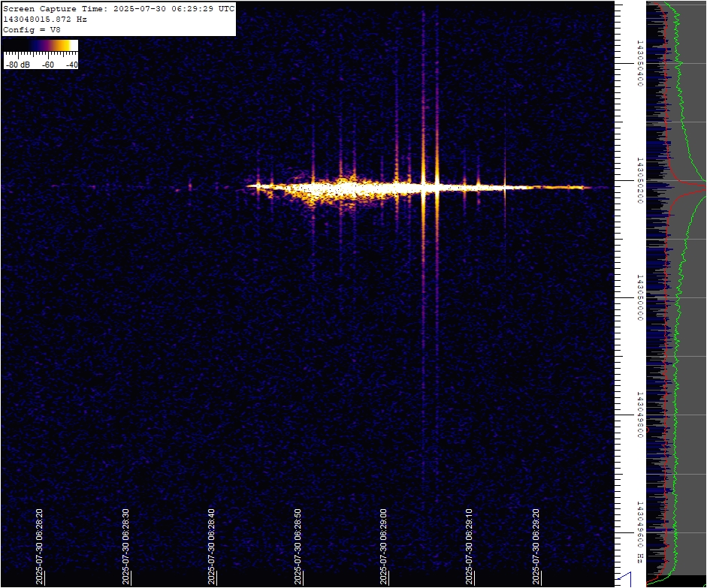Click the 143050400 frequency axis label
The image size is (707, 588).
[639, 63]
